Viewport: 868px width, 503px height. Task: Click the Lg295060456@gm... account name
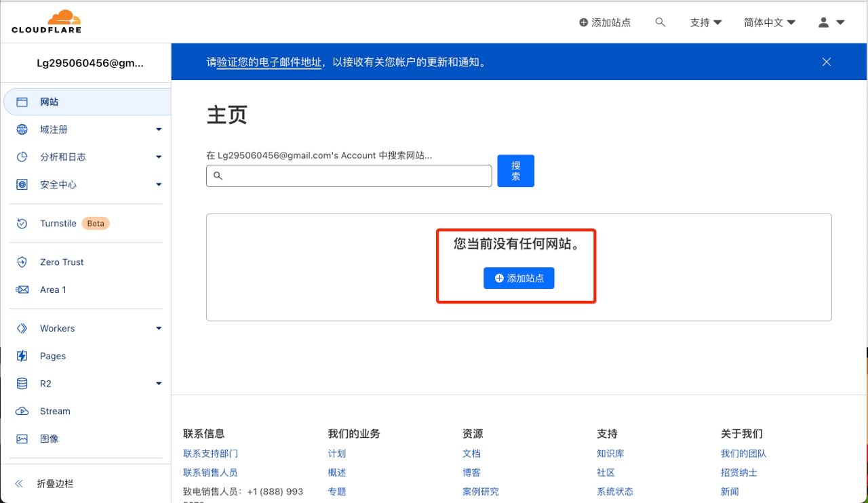(90, 63)
